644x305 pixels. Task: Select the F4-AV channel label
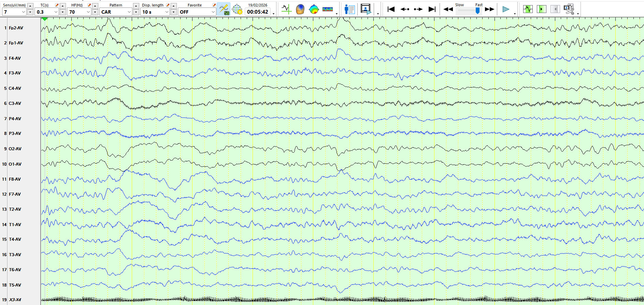(x=15, y=58)
